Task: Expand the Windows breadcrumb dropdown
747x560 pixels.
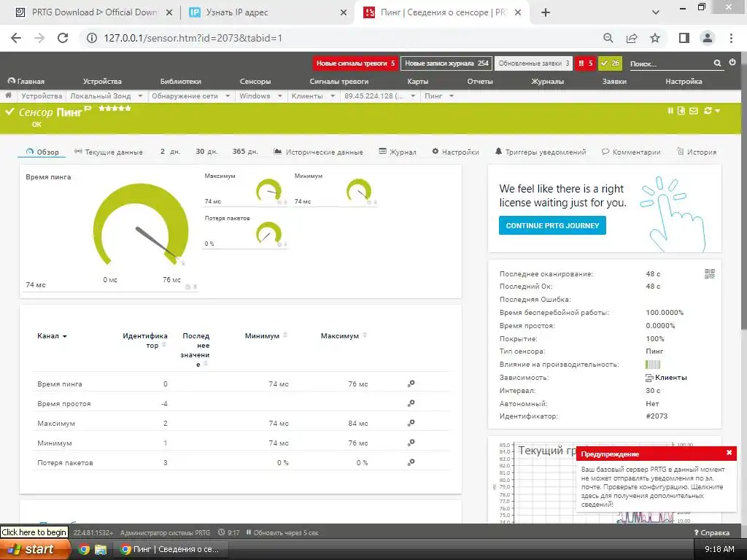Action: (279, 96)
